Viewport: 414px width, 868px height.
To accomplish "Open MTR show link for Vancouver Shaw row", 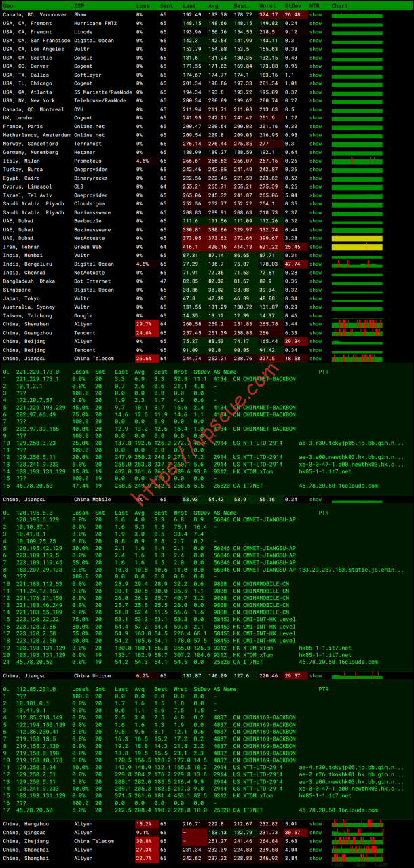I will point(316,14).
